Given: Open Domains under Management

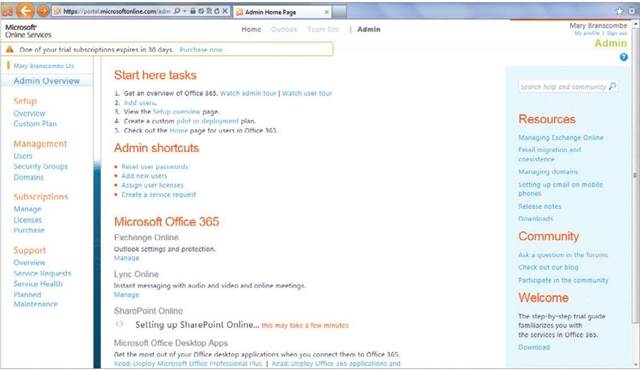Looking at the screenshot, I should pyautogui.click(x=28, y=177).
